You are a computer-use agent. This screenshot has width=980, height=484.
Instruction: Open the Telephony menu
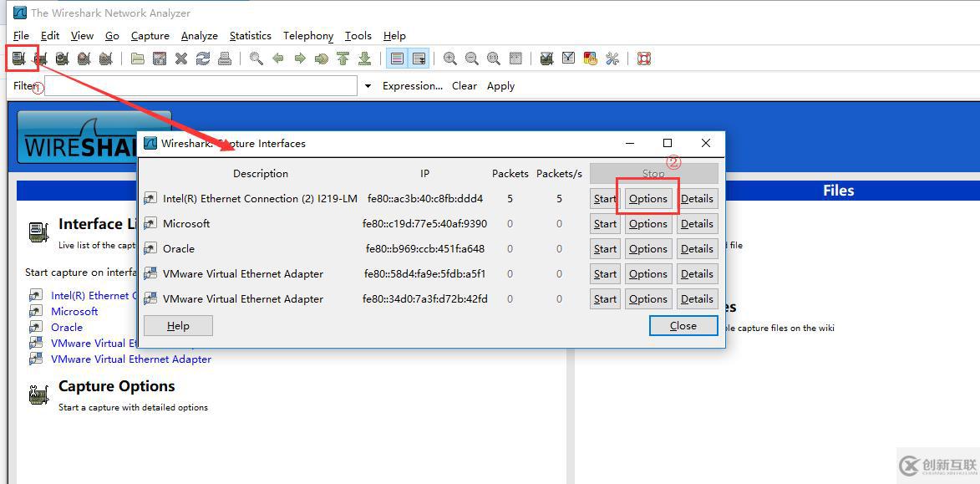[x=308, y=36]
